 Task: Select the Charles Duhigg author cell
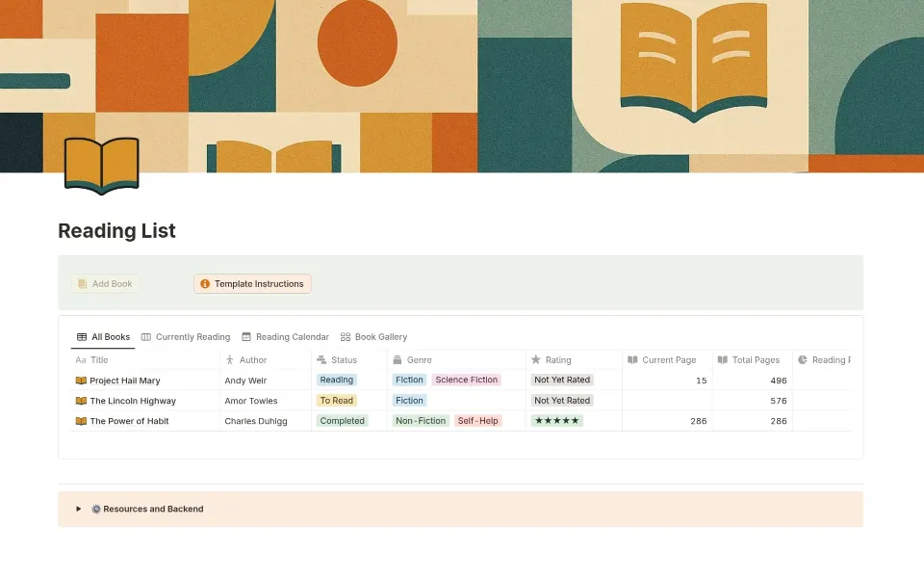pyautogui.click(x=266, y=421)
